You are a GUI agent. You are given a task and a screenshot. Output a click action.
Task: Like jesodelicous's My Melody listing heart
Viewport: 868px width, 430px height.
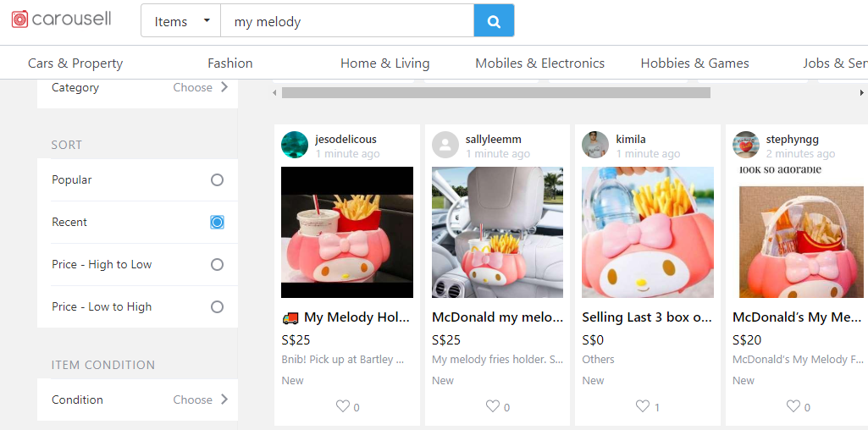coord(343,406)
